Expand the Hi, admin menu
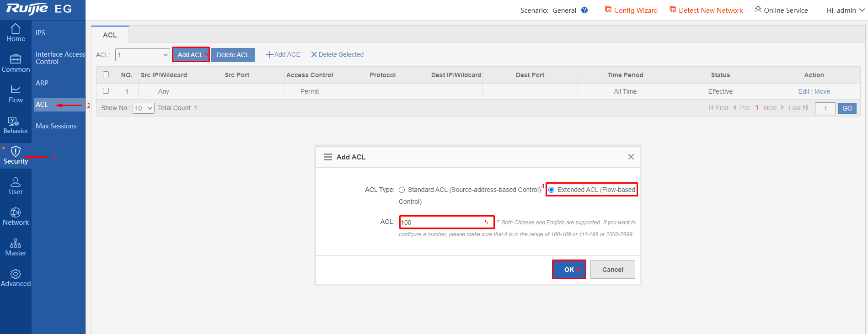The image size is (868, 334). 846,10
